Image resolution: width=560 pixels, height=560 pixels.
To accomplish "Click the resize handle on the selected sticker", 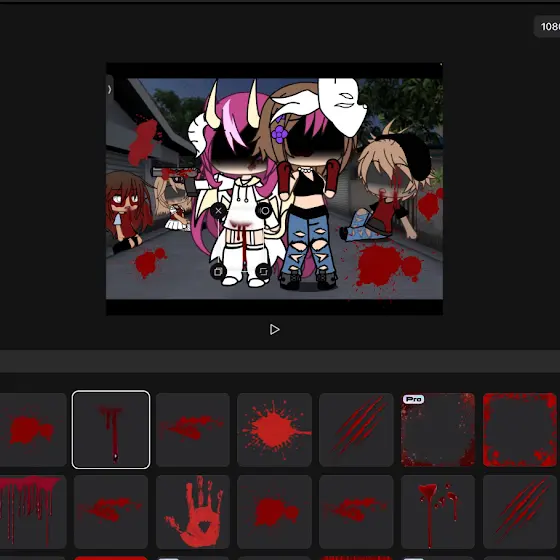I will pos(264,272).
